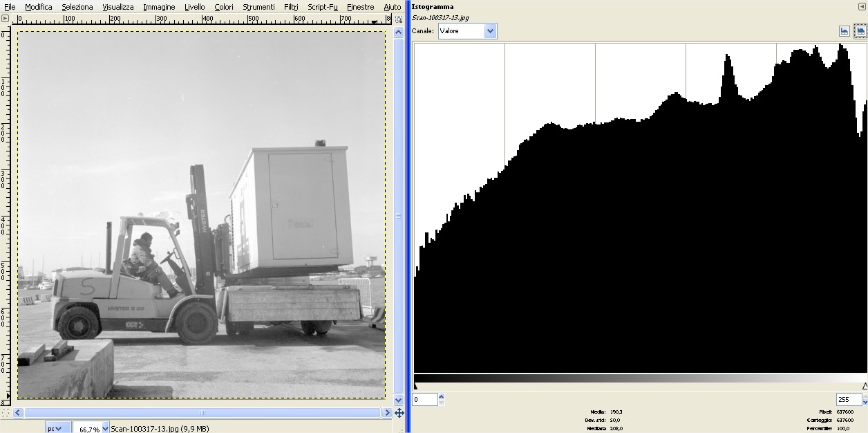Switch histogram to logarithmic scale
868x433 pixels.
(x=860, y=31)
